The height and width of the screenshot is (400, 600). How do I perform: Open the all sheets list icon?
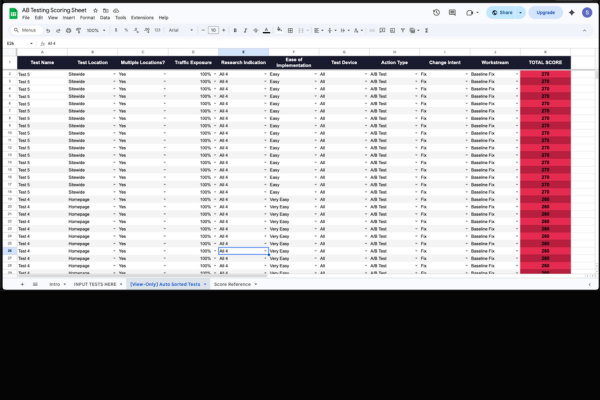pos(35,284)
